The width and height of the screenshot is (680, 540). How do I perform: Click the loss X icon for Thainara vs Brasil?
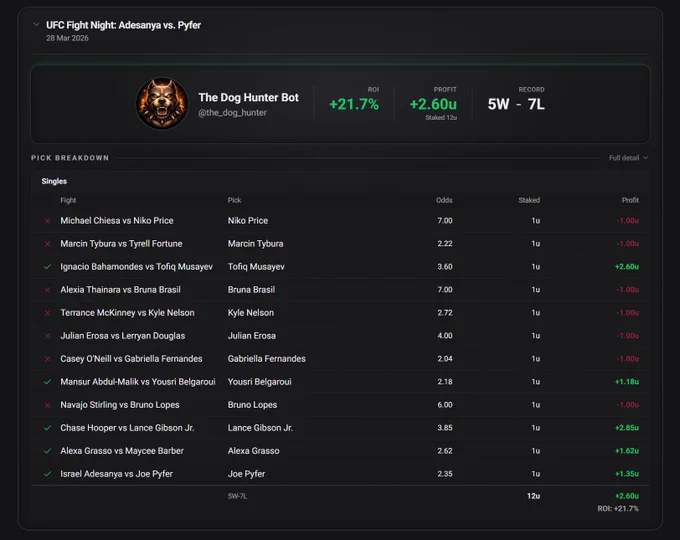pos(48,290)
